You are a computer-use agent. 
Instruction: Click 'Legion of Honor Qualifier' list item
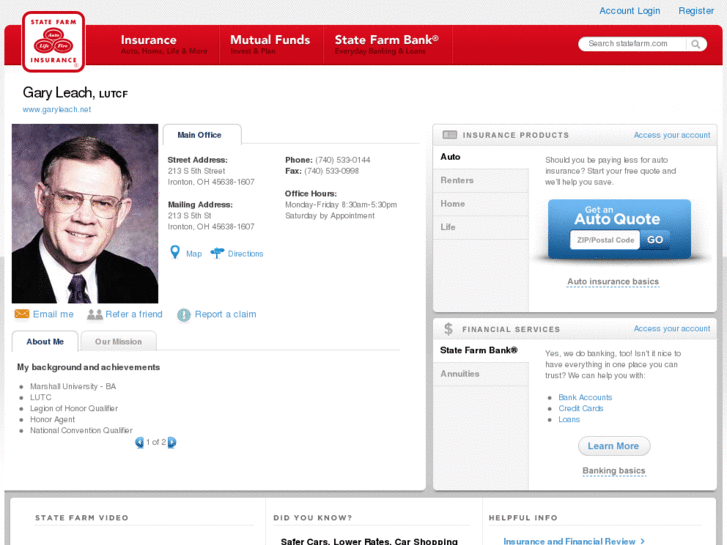point(74,408)
